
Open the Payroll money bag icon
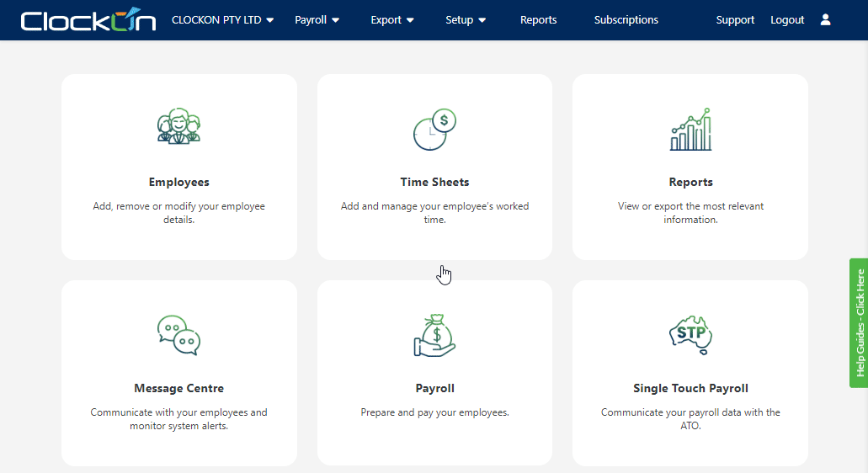tap(434, 335)
